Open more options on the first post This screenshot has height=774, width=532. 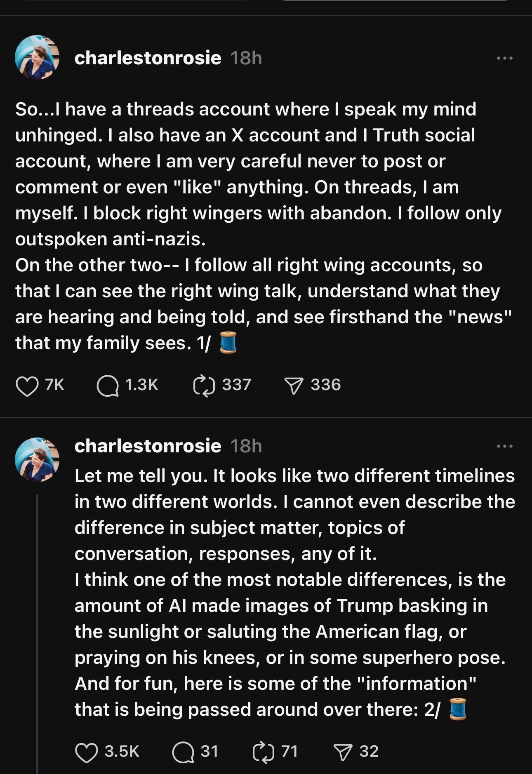click(x=505, y=58)
